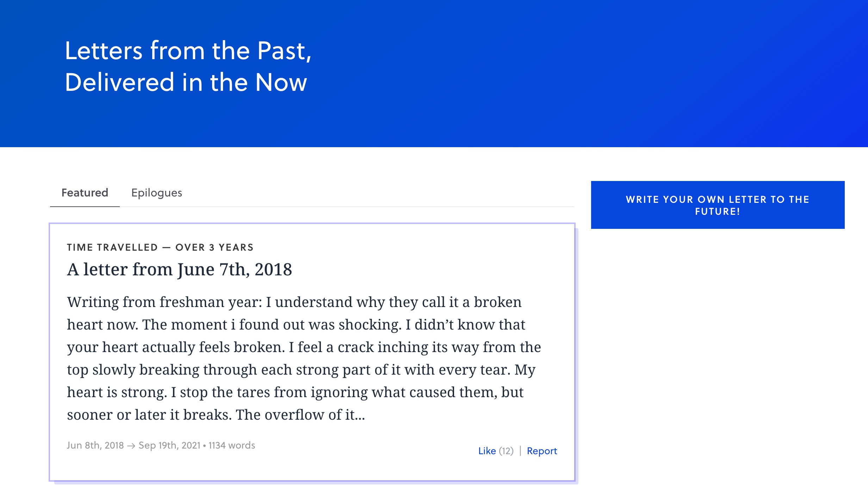
Task: Click Write Your Own Letter to the Future
Action: coord(717,205)
